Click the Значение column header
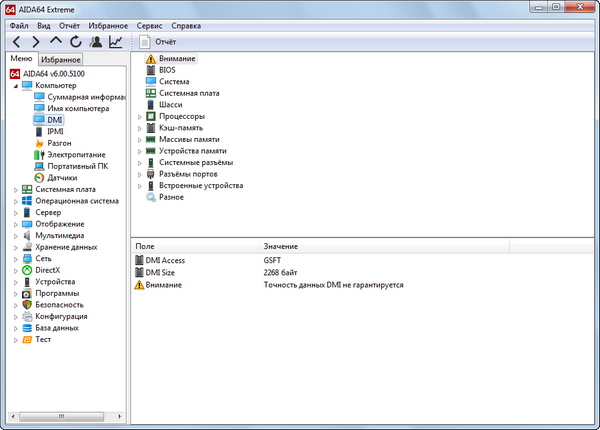 point(281,246)
